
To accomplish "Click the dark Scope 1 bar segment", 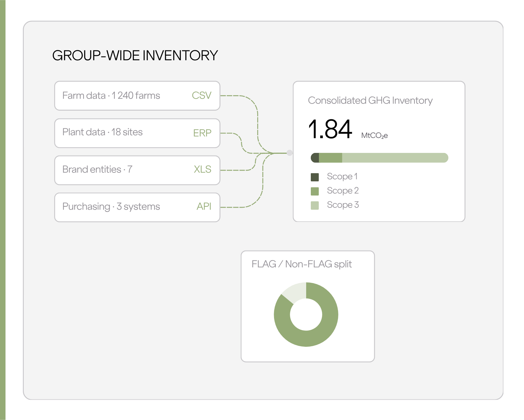I will coord(315,158).
